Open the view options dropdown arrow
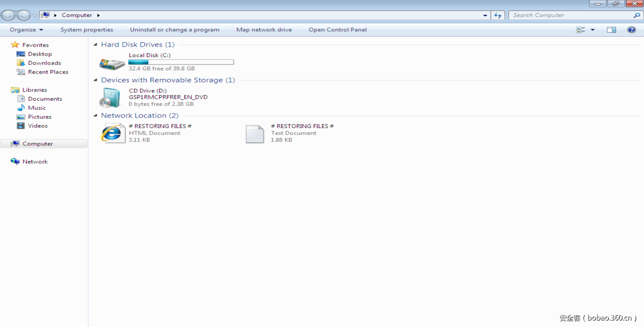Viewport: 644px width, 327px height. (x=592, y=30)
